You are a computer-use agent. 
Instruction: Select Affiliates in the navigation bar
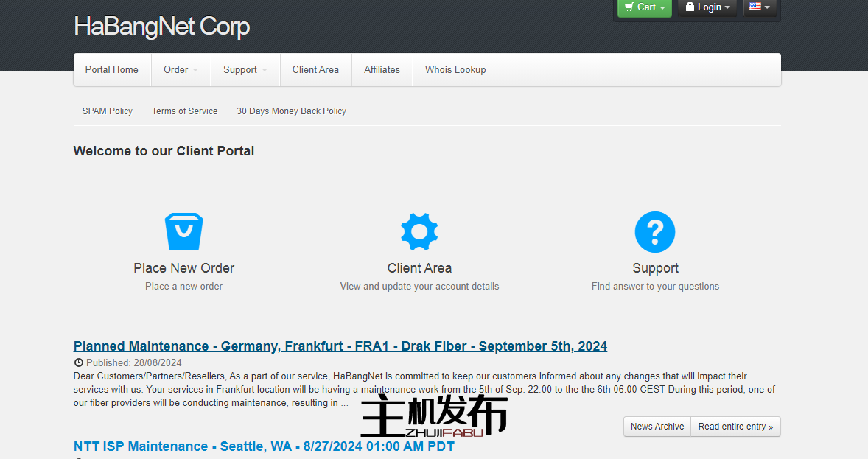point(382,70)
